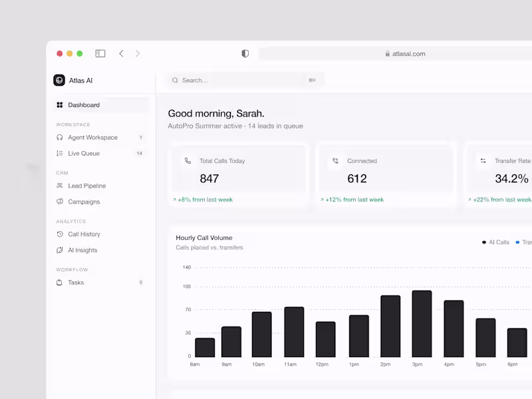
Task: Click 'AutoPro Summer active · 14 leads in queue' subtitle
Action: point(235,126)
